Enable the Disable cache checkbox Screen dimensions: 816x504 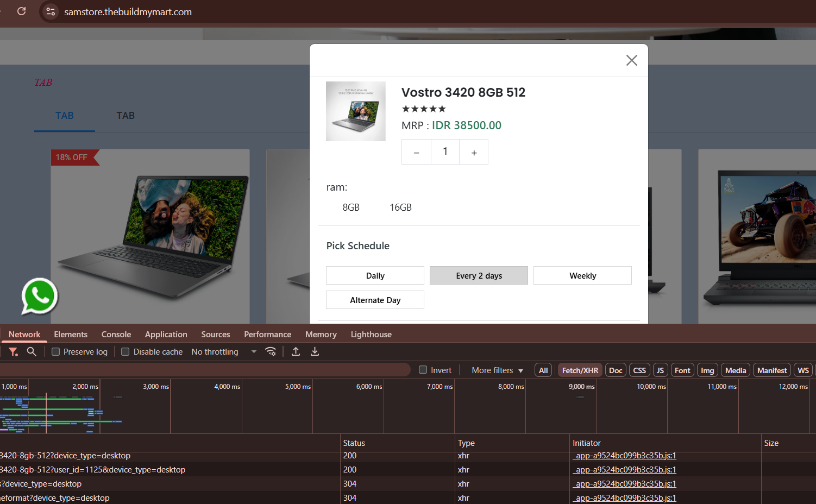point(125,352)
